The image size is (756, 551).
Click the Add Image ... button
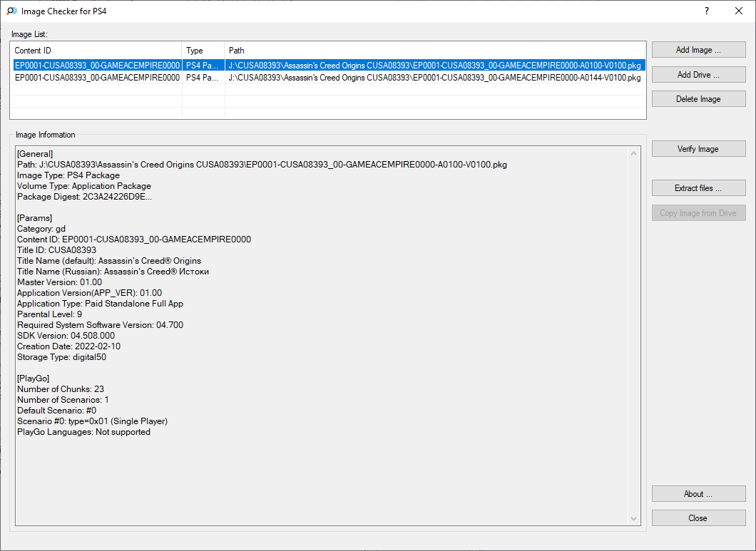pos(698,50)
